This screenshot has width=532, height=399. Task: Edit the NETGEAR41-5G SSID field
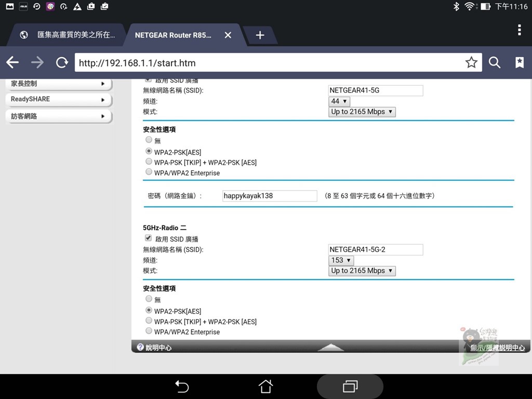[x=376, y=90]
